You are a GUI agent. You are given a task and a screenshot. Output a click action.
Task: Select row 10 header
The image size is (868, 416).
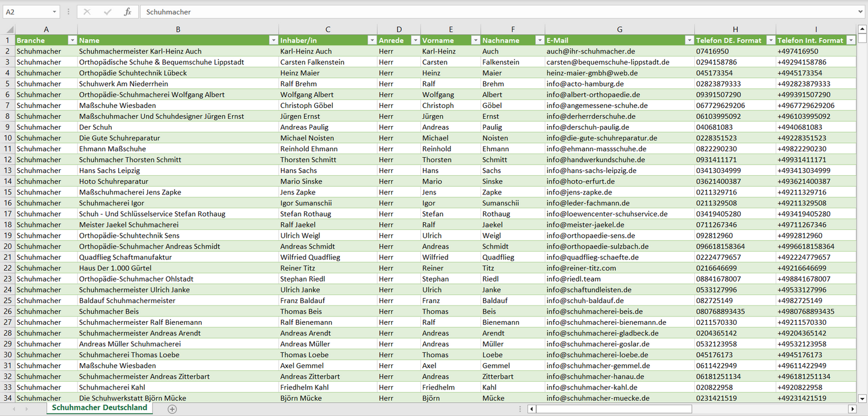click(x=8, y=138)
